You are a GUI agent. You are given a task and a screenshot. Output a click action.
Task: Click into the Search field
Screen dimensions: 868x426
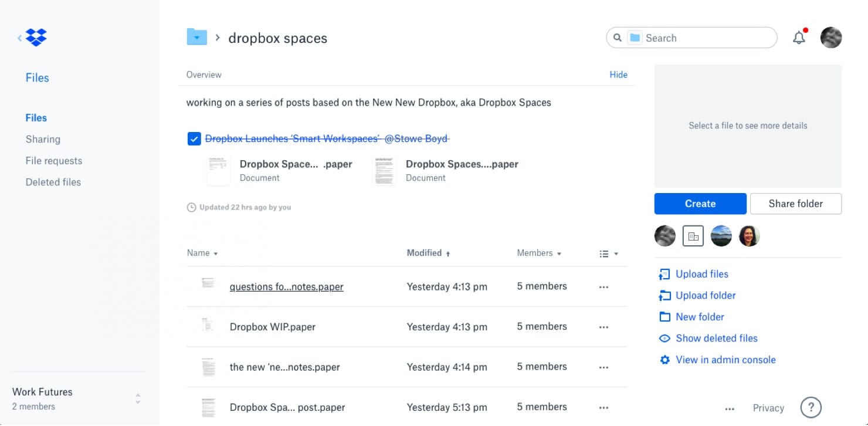point(704,38)
